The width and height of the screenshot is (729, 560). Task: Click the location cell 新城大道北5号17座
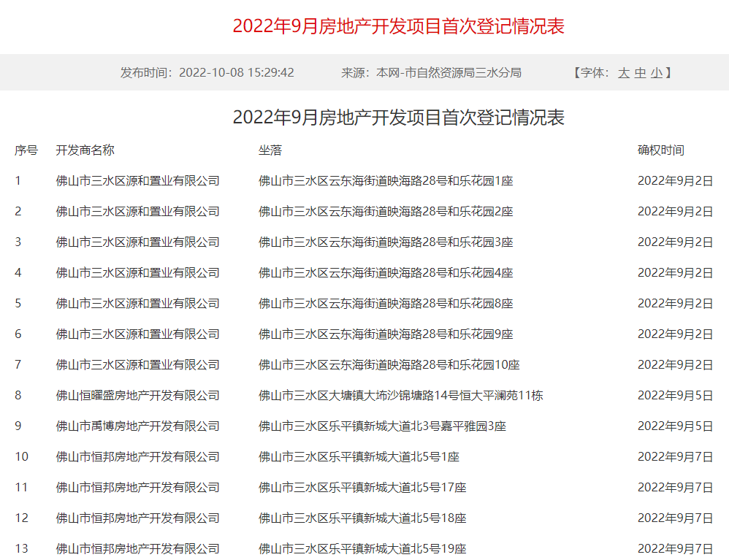click(x=362, y=488)
